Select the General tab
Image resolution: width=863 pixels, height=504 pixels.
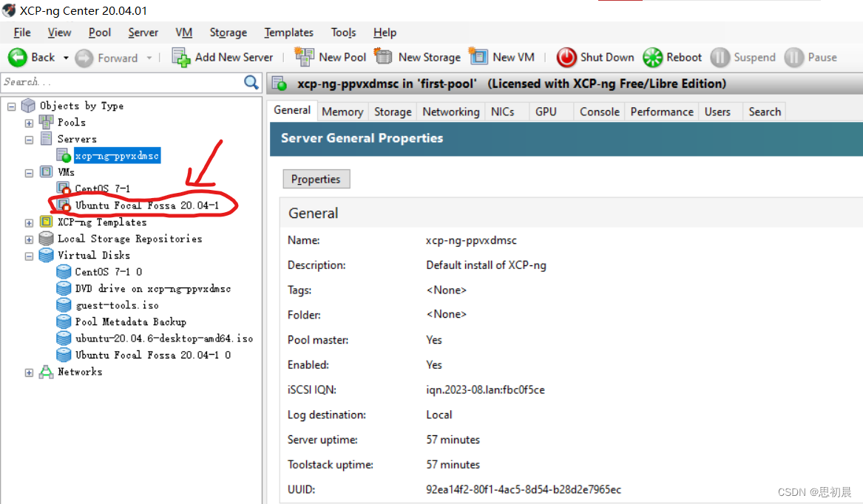(x=292, y=110)
